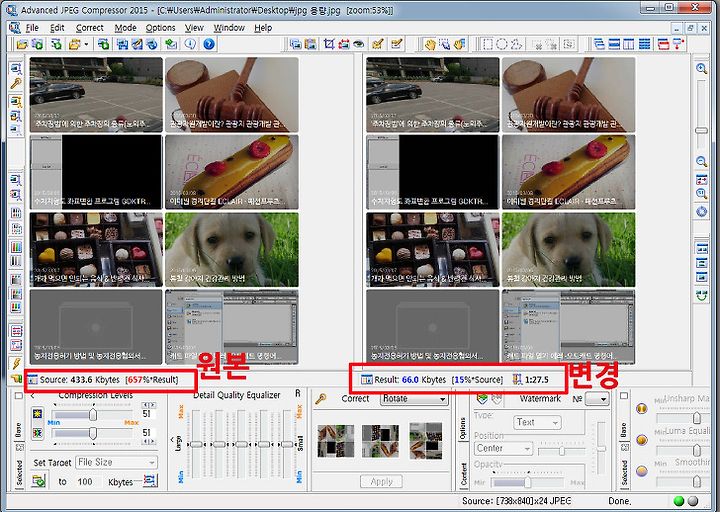Switch to the Content tab in Watermark panel
Image resolution: width=720 pixels, height=512 pixels.
(x=463, y=474)
